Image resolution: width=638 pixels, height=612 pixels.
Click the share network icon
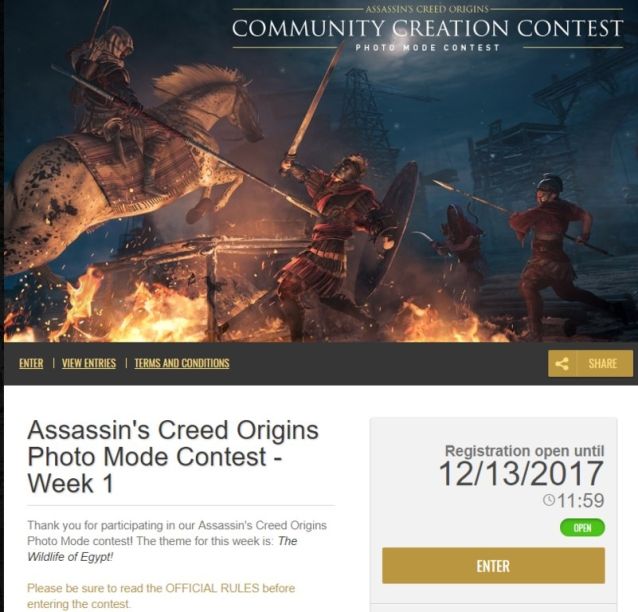pyautogui.click(x=562, y=363)
